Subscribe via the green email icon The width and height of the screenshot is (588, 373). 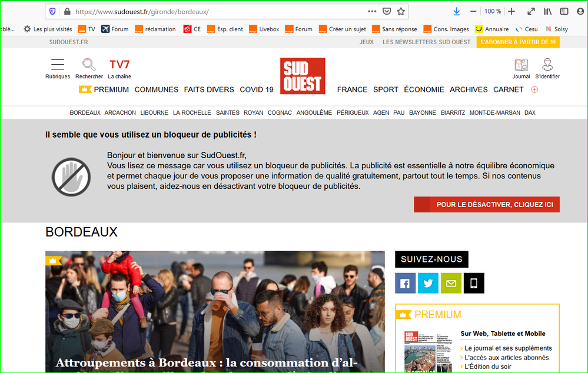pyautogui.click(x=451, y=283)
